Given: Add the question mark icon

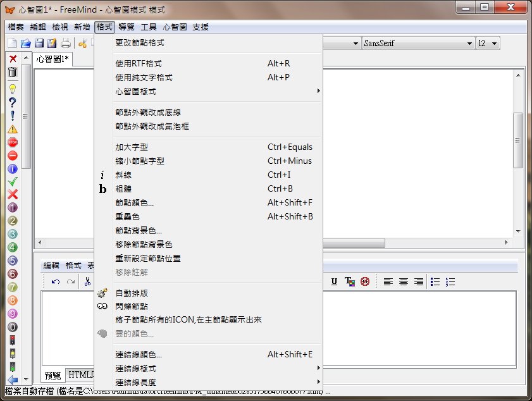Looking at the screenshot, I should click(x=13, y=102).
